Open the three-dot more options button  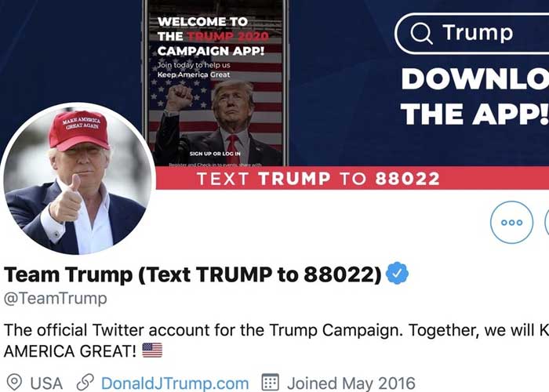pyautogui.click(x=511, y=222)
